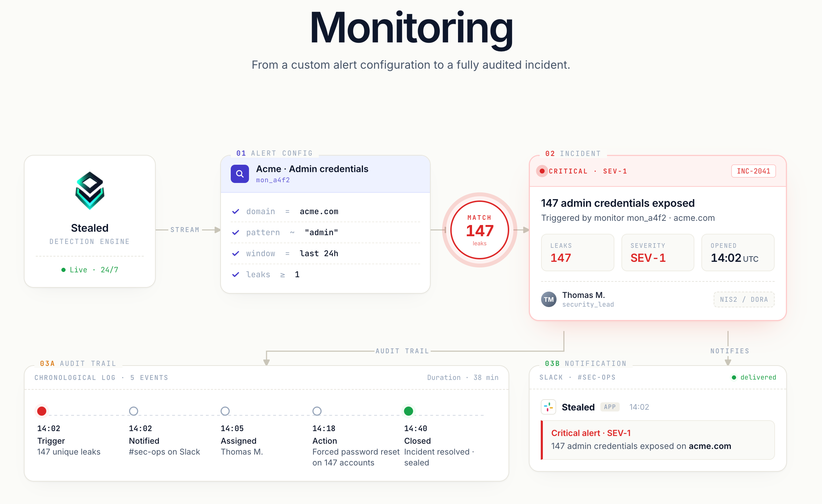Click the #sec-ops on Slack link
The width and height of the screenshot is (822, 504).
(164, 452)
